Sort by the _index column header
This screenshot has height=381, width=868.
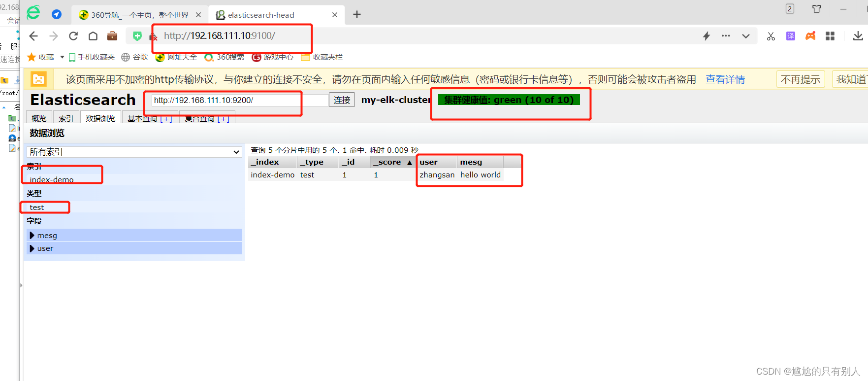273,162
